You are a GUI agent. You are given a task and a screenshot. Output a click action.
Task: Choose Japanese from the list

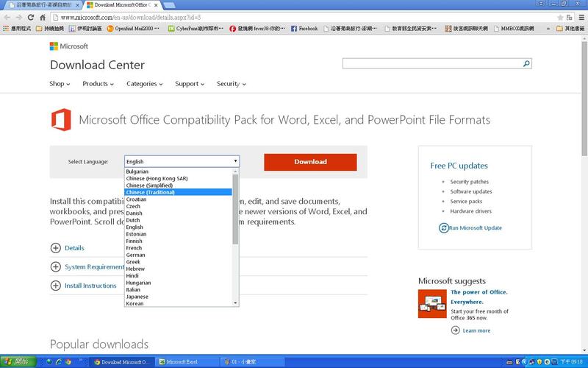[x=178, y=297]
